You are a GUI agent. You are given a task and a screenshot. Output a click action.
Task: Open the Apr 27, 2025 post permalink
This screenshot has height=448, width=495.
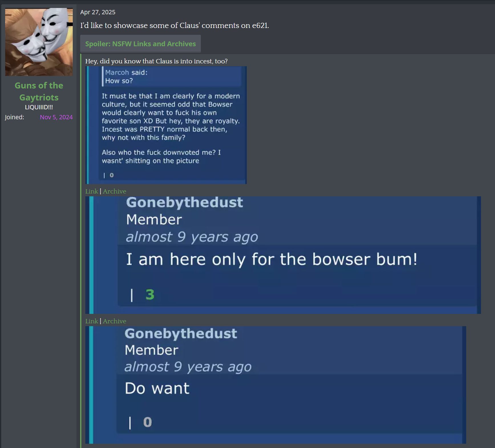tap(98, 12)
